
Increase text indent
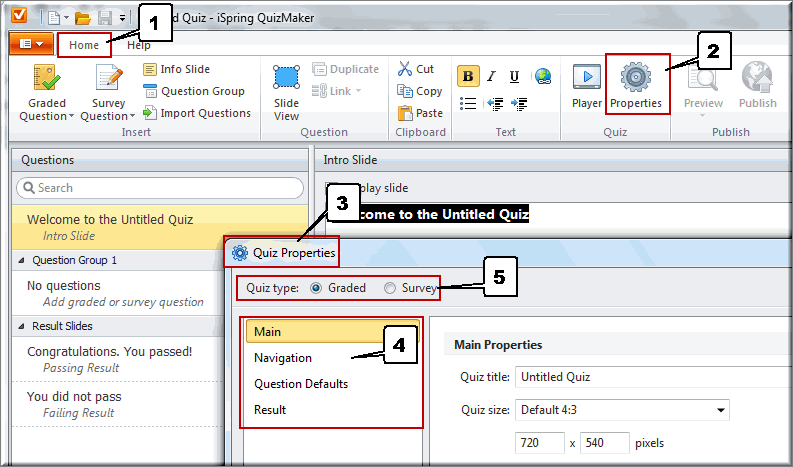519,104
